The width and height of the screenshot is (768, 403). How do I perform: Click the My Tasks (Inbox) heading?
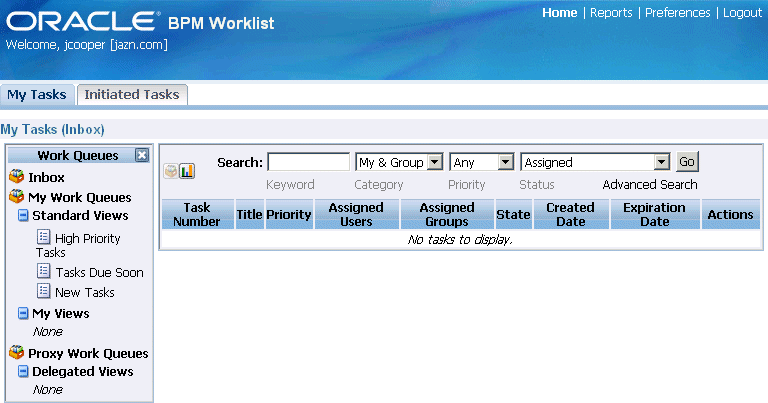click(52, 129)
